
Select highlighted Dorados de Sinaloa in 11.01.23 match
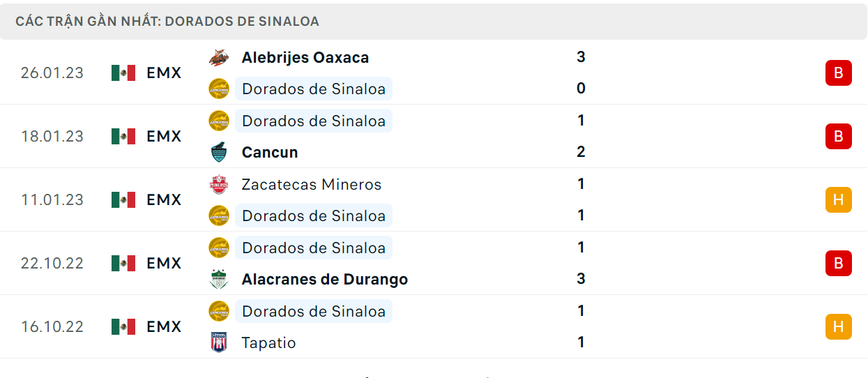pos(314,216)
